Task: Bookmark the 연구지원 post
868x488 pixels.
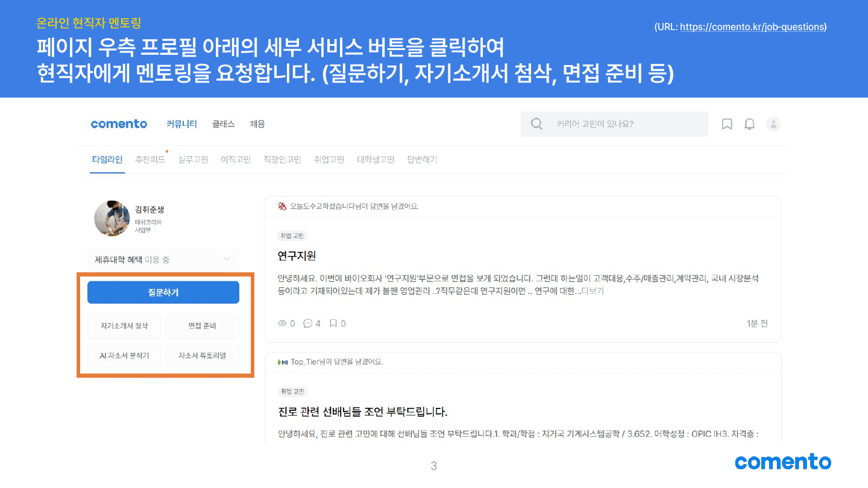Action: click(333, 324)
